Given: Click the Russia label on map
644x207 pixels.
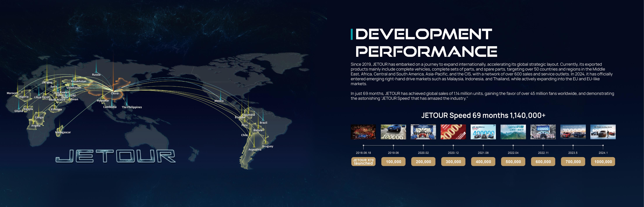Looking at the screenshot, I should pyautogui.click(x=96, y=74).
